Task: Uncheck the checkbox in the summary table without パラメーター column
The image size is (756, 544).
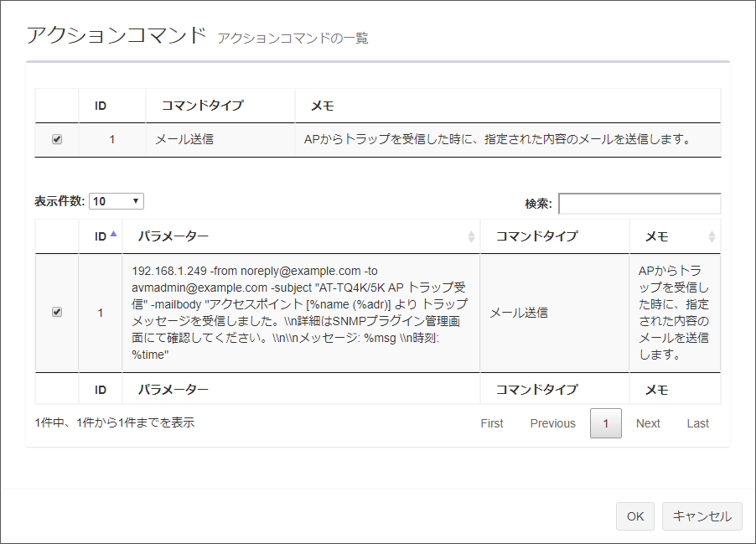Action: coord(57,140)
